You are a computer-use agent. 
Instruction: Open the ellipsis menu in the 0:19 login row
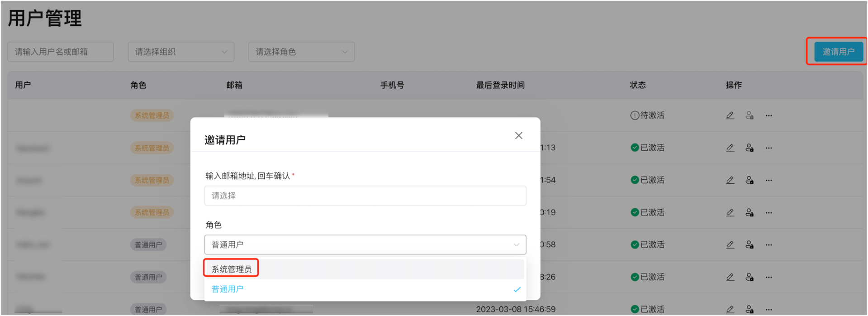[x=768, y=212]
